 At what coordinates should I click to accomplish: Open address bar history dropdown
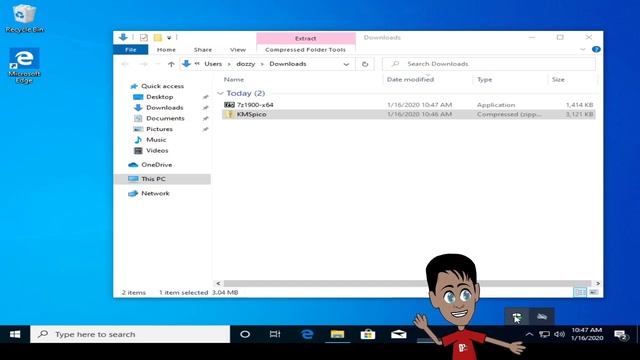pyautogui.click(x=346, y=64)
